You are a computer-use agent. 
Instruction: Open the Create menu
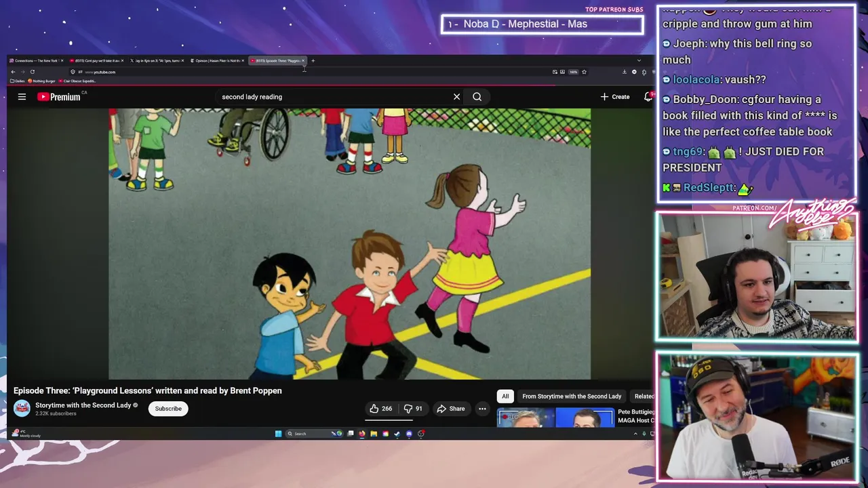[615, 97]
